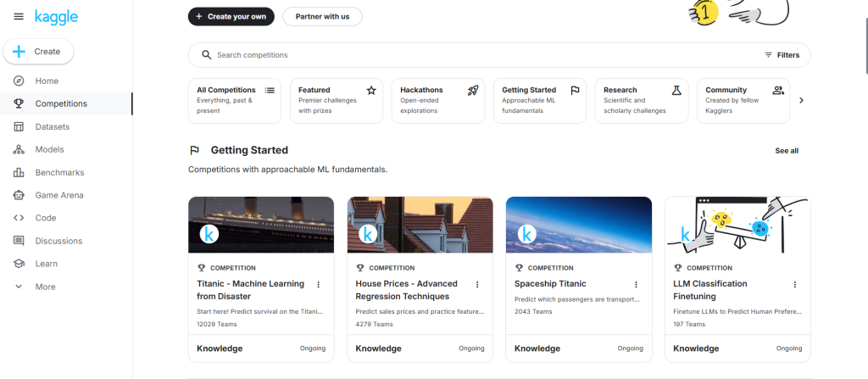
Task: Open the Spaceship Titanic competition thumbnail
Action: click(579, 225)
